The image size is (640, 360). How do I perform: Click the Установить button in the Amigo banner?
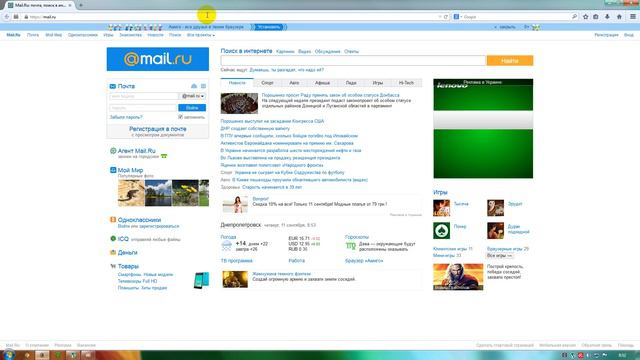click(x=268, y=27)
